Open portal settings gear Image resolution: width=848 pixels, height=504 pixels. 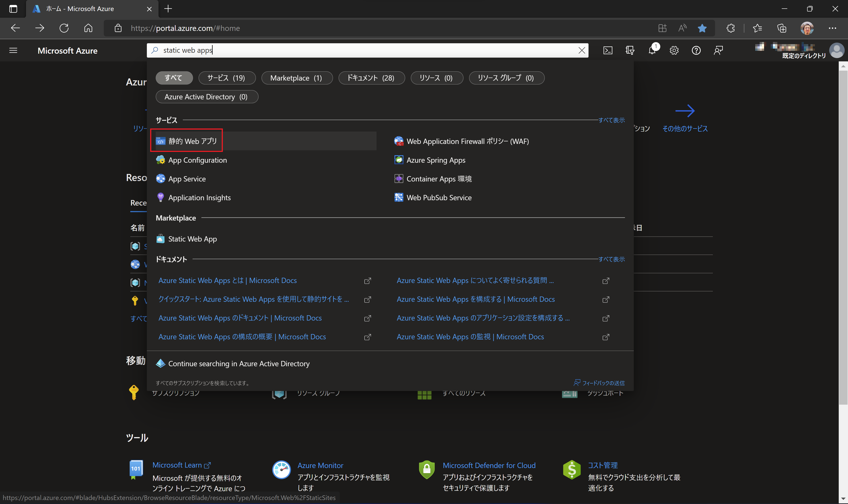tap(674, 51)
